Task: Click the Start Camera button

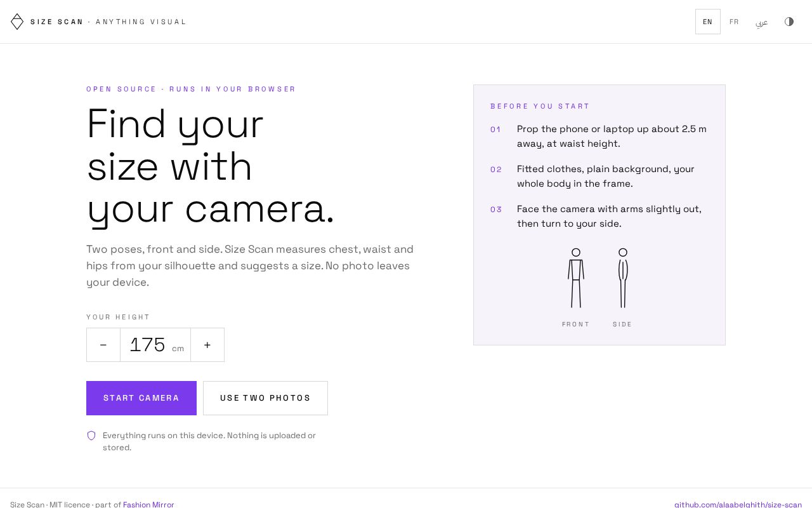Action: click(141, 398)
